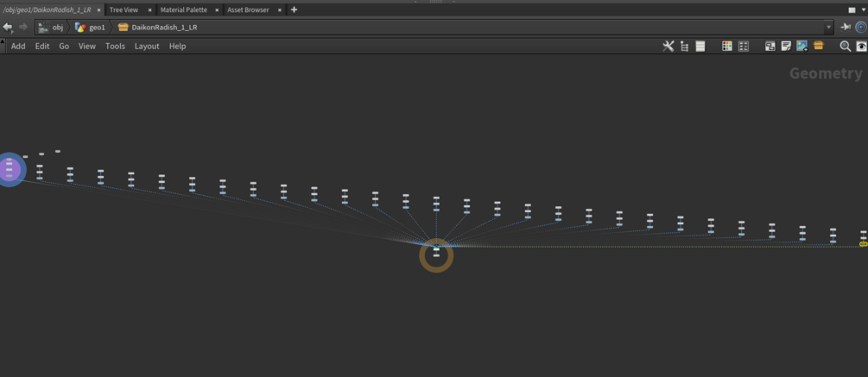Select the /obj/geo1/DaikonRadish_1_LR tab
The height and width of the screenshot is (377, 868).
47,10
